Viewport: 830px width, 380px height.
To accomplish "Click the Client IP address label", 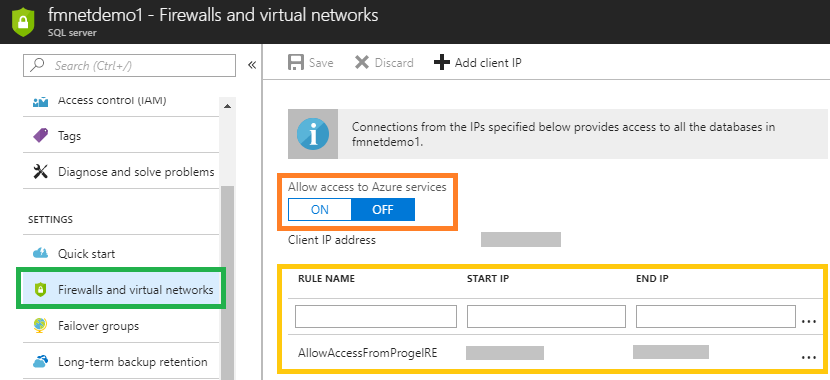I will 332,240.
